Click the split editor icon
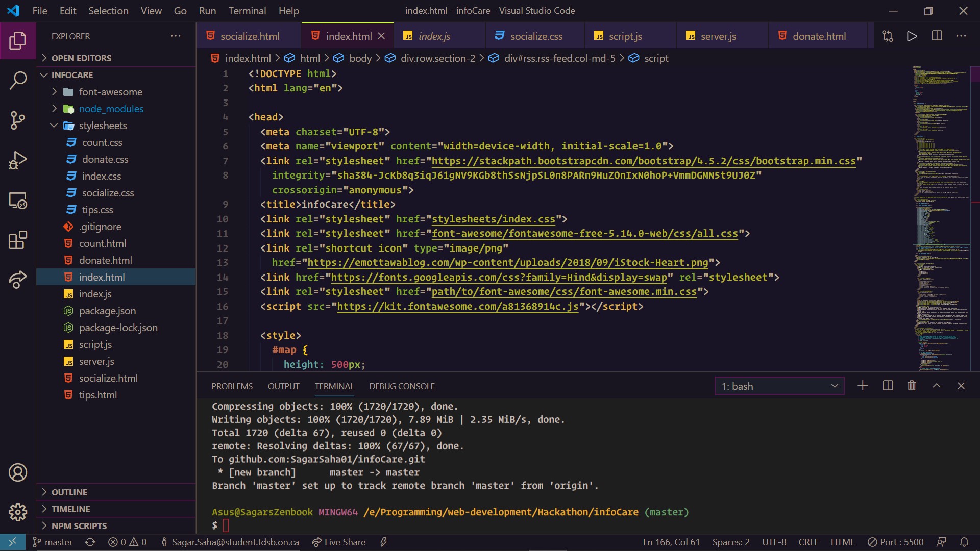 (x=937, y=36)
